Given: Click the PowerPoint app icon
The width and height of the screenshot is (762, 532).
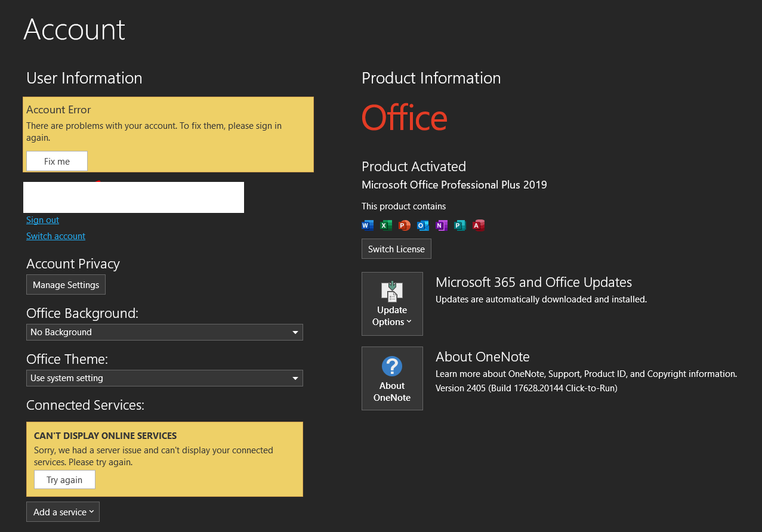Looking at the screenshot, I should [x=405, y=225].
